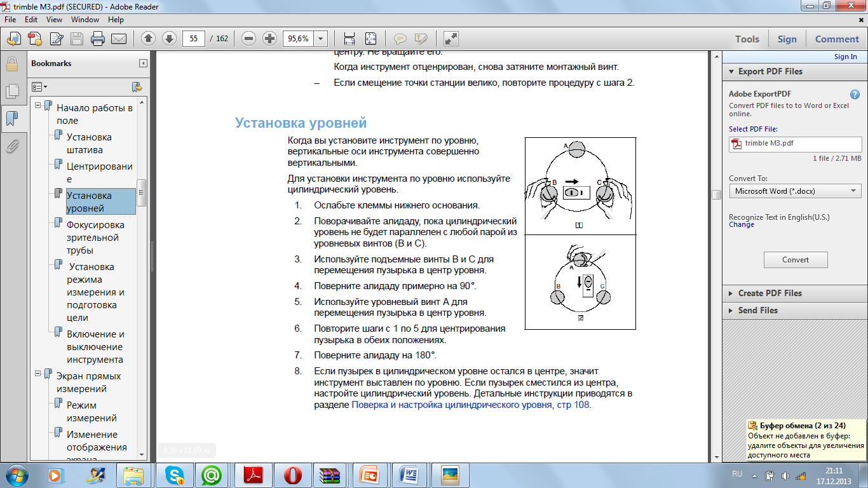This screenshot has width=868, height=488.
Task: Select 'Установка режима измерения и подготовка цели' bookmark
Action: (x=95, y=292)
